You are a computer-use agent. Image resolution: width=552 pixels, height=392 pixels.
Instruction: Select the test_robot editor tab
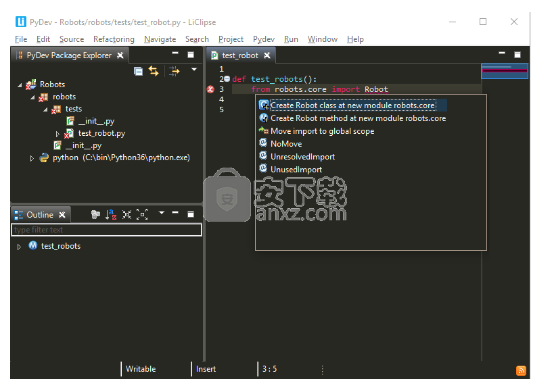(x=239, y=55)
